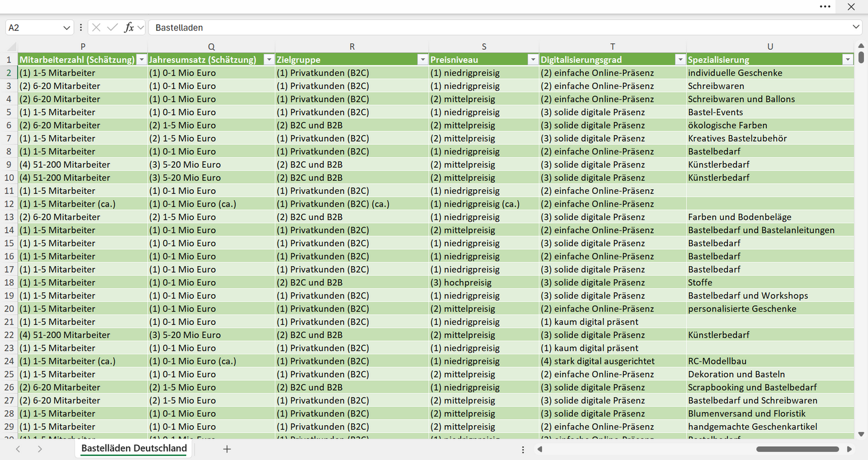868x460 pixels.
Task: Select cell 'Bastel-Events'
Action: [770, 112]
